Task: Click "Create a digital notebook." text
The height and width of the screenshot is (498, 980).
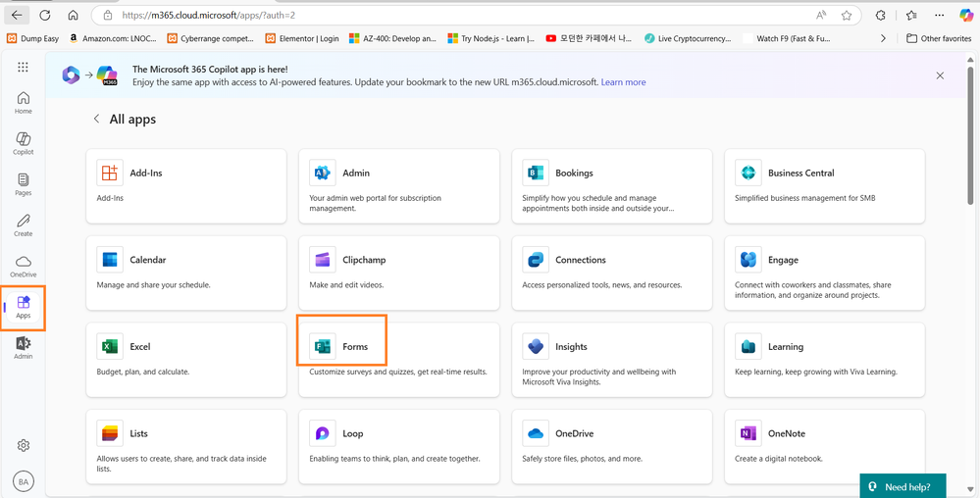Action: point(779,458)
